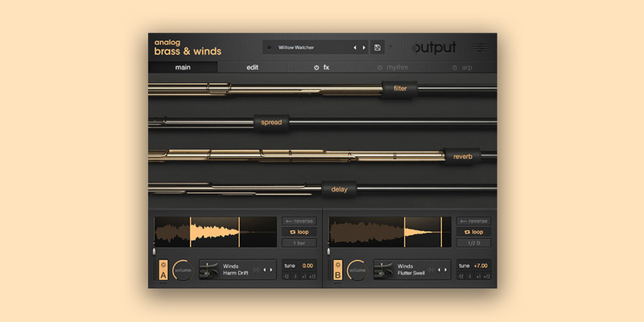644x322 pixels.
Task: Toggle loop for layer B
Action: pos(473,232)
